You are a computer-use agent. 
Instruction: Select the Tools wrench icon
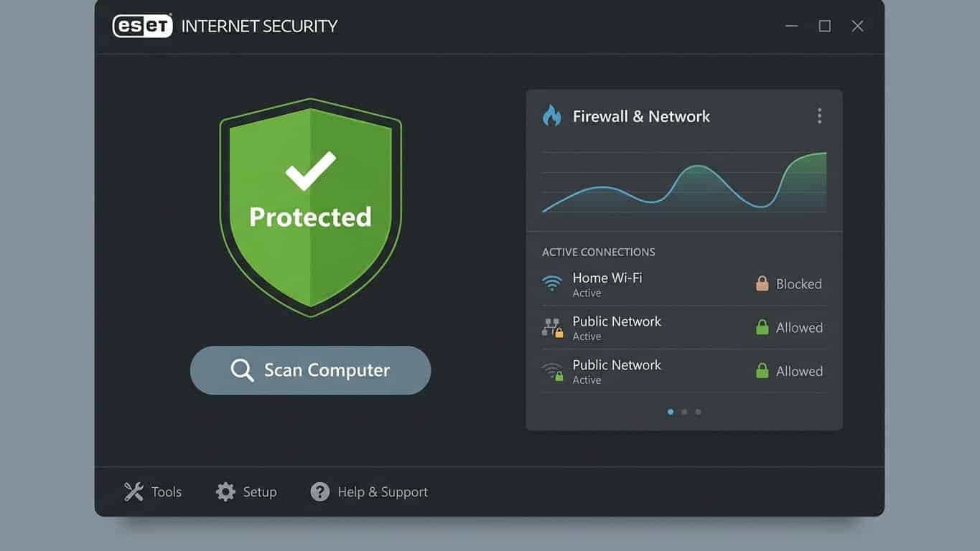click(x=133, y=491)
